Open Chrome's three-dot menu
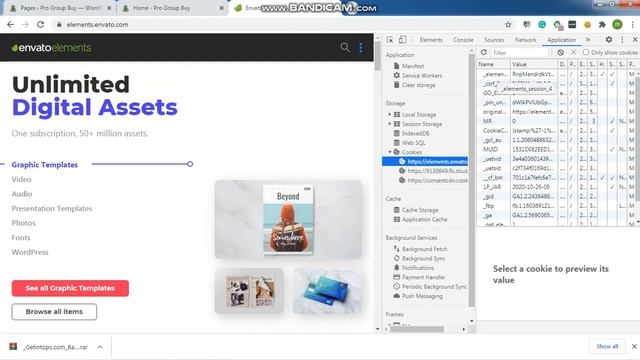 (x=633, y=24)
